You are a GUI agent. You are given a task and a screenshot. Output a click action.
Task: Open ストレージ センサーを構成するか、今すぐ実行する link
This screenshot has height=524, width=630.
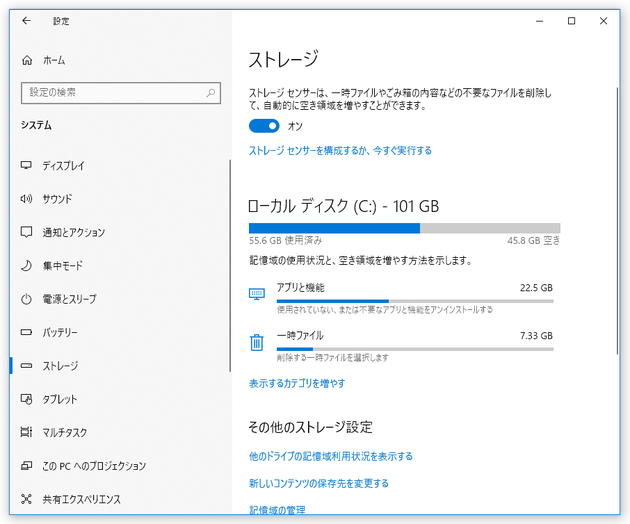[x=340, y=151]
